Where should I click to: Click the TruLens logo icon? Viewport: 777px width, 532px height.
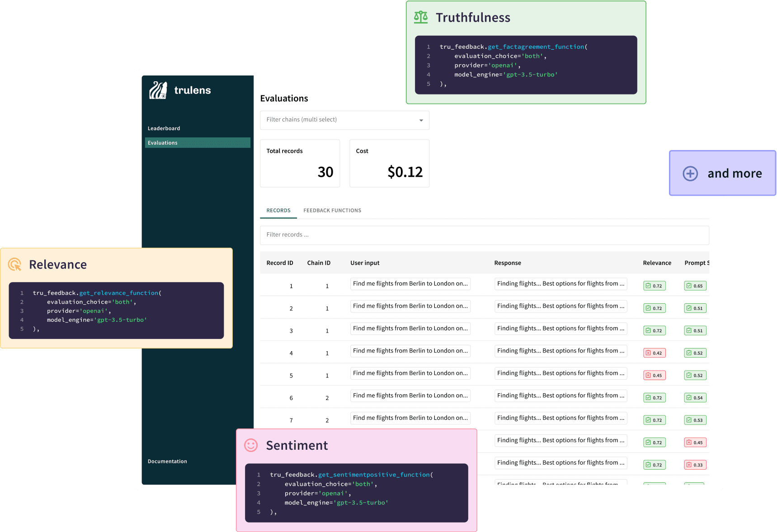coord(158,90)
